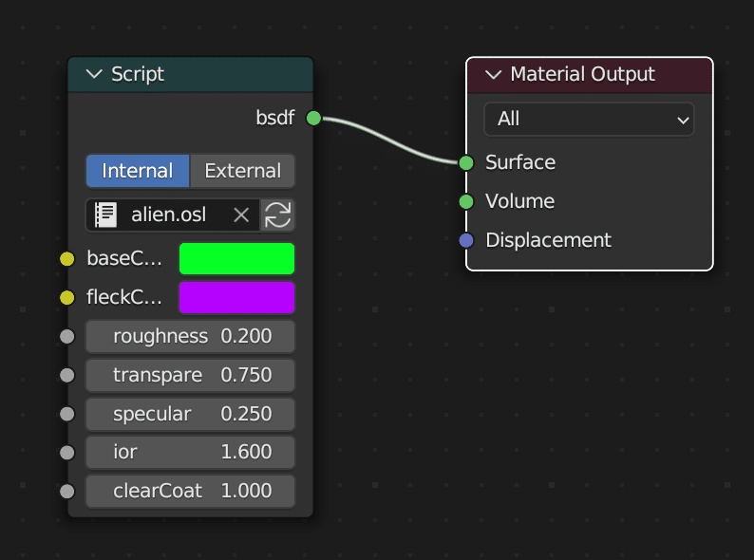
Task: Click the text datablock icon beside alien.osl
Action: 105,215
